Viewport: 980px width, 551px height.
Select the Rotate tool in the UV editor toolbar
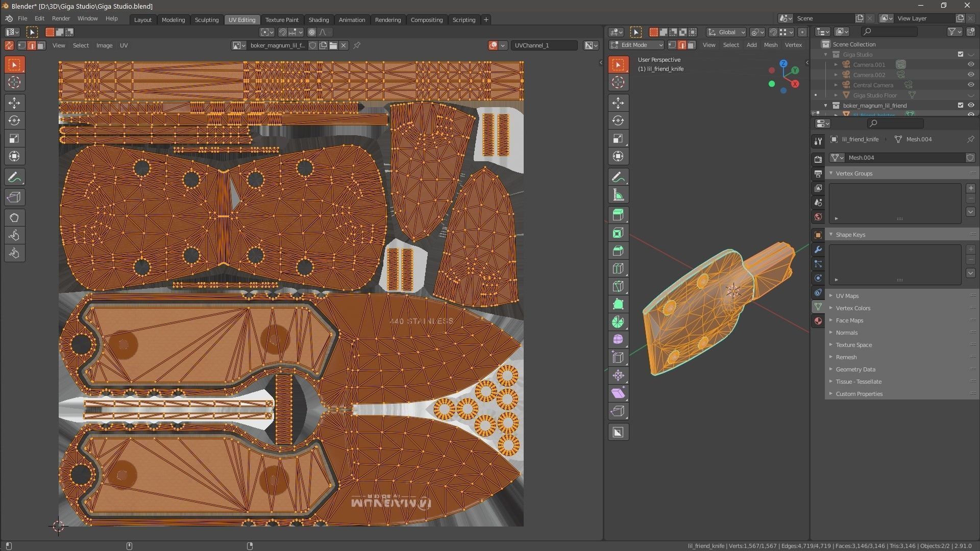[x=14, y=121]
